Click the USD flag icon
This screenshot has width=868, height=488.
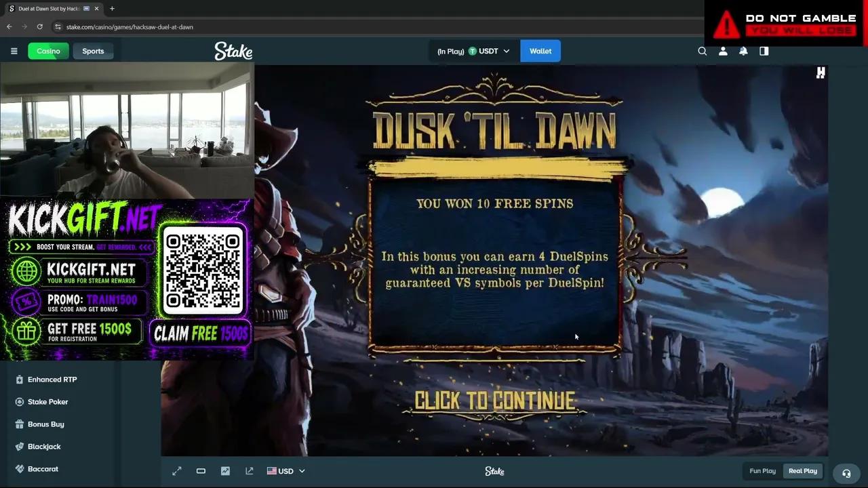click(x=271, y=471)
